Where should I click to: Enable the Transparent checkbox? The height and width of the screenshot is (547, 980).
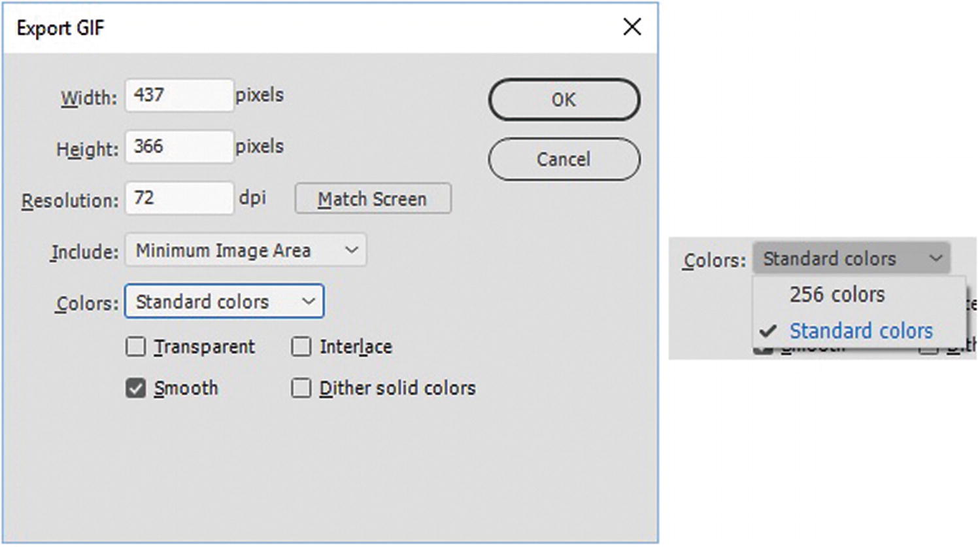(136, 347)
